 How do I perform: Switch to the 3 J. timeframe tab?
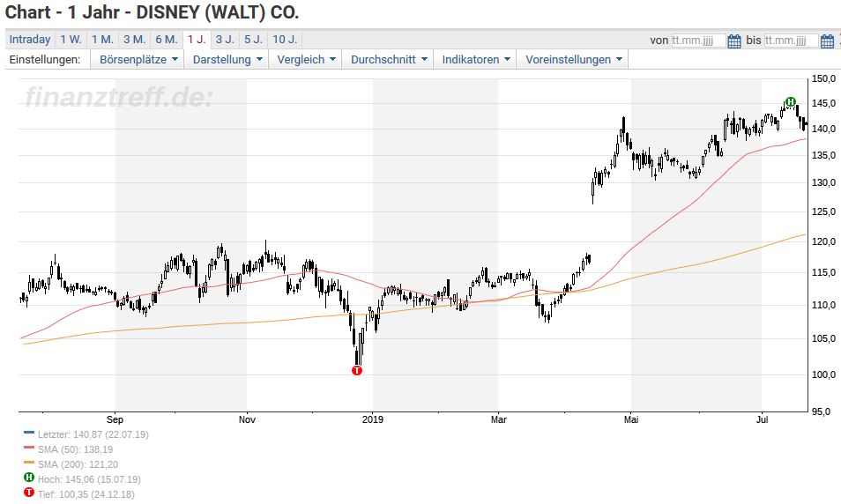coord(226,39)
